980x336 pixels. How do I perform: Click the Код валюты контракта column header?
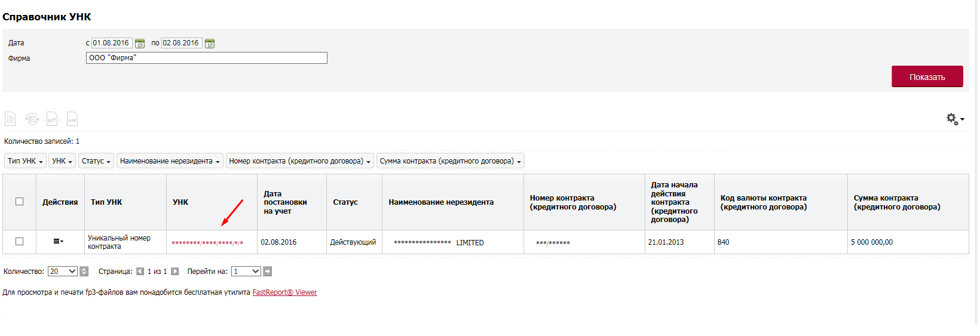(780, 202)
